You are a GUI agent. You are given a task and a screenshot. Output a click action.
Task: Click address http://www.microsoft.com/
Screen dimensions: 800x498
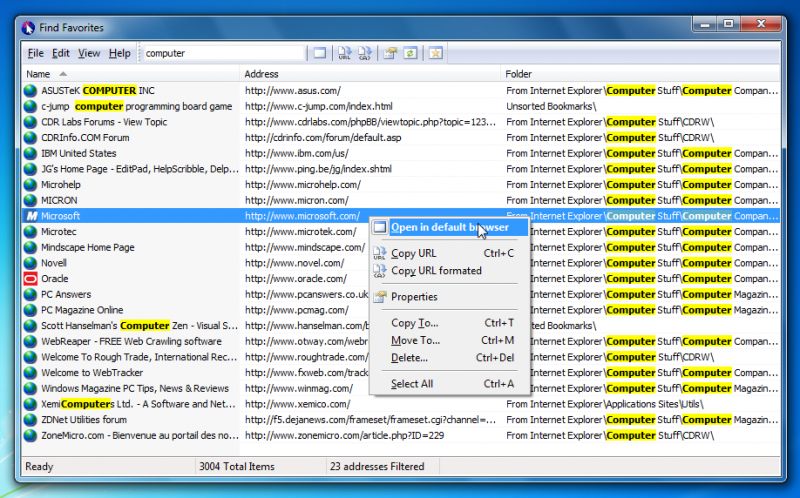(x=303, y=216)
